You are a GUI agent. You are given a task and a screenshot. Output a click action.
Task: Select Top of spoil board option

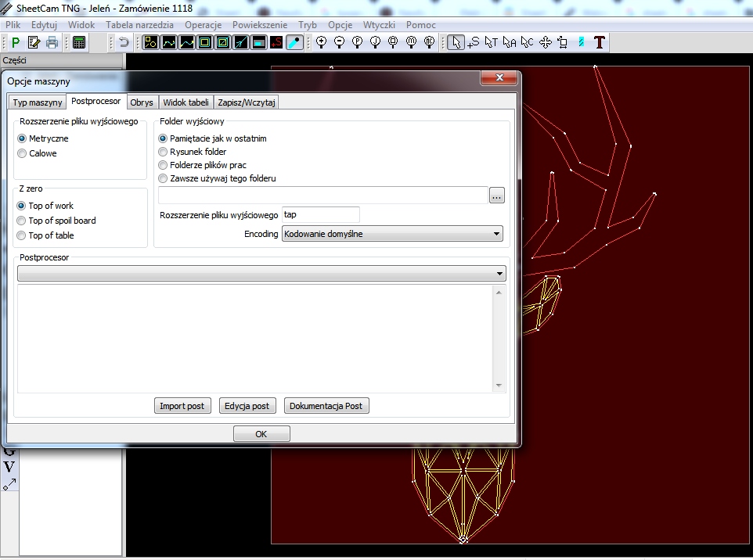click(x=21, y=221)
